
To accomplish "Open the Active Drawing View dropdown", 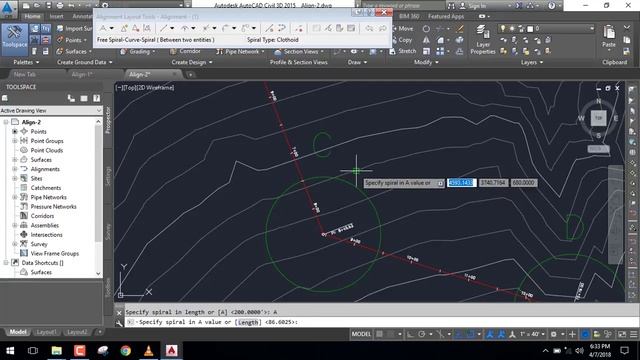I will pyautogui.click(x=51, y=111).
